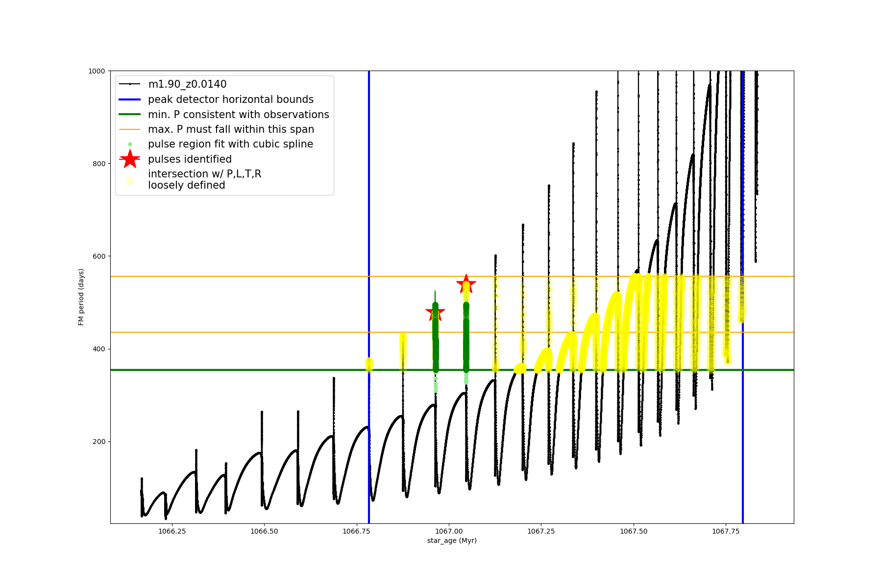
Task: Click the green line sample in the legend
Action: pos(130,115)
